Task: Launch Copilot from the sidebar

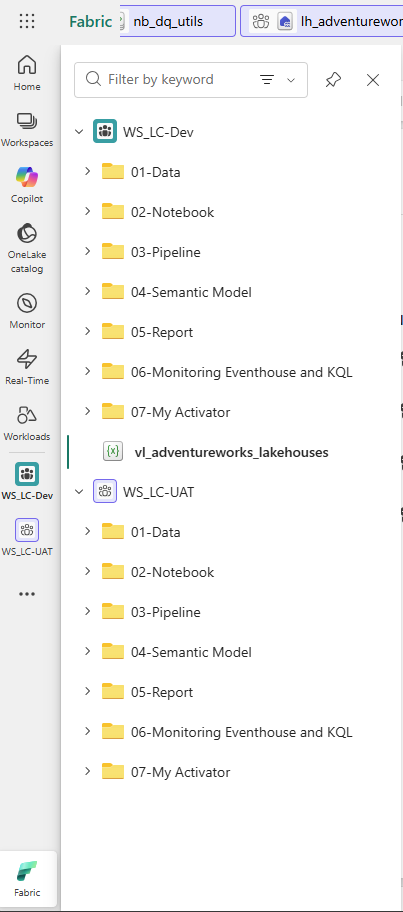Action: click(x=27, y=185)
